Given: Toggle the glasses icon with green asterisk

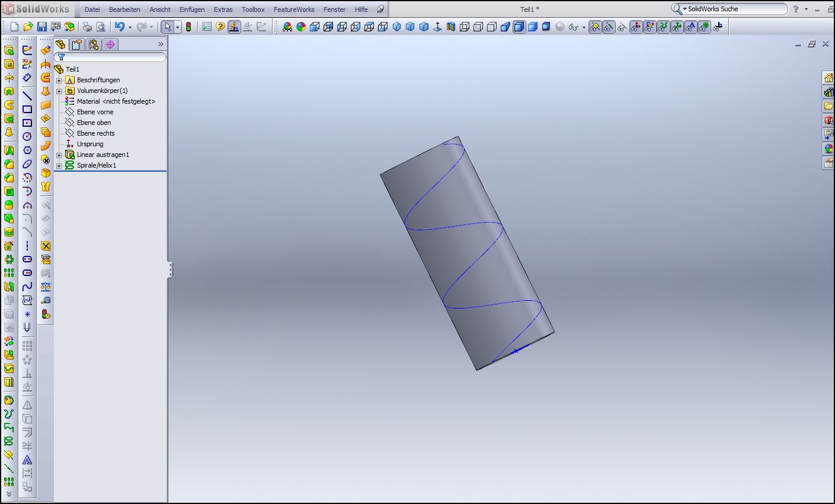Looking at the screenshot, I should [704, 27].
